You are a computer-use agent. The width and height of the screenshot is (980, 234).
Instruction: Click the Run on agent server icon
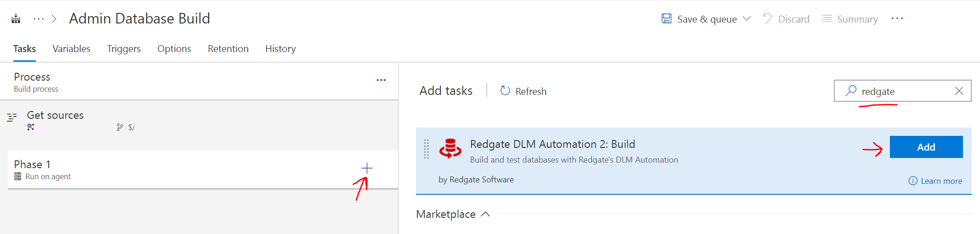click(x=18, y=176)
